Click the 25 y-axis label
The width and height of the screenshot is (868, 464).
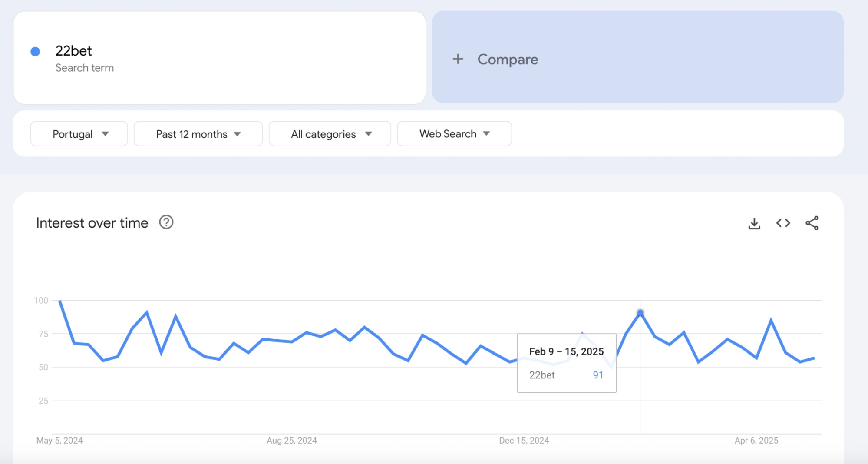[43, 401]
